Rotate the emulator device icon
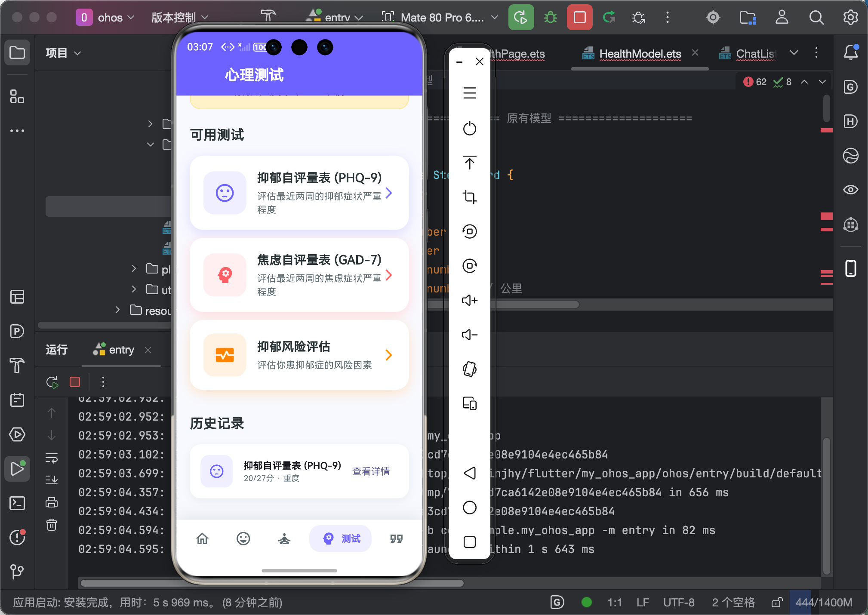Viewport: 868px width, 615px height. [x=469, y=369]
